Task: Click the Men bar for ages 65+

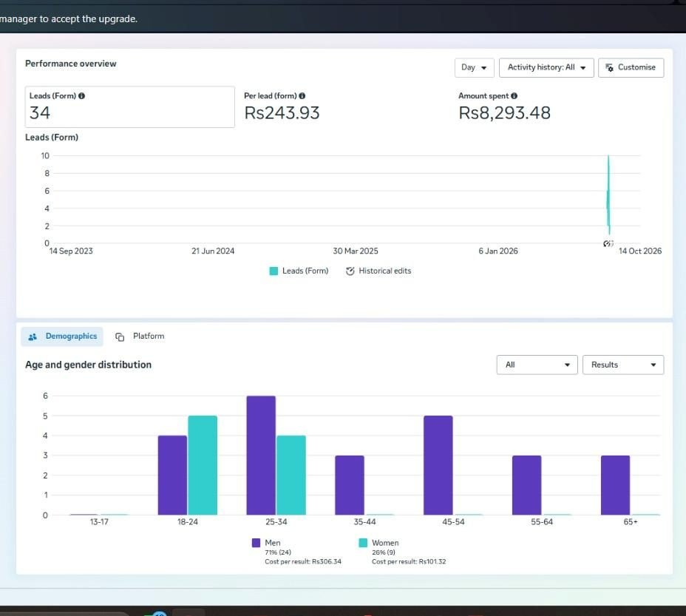Action: (x=616, y=485)
